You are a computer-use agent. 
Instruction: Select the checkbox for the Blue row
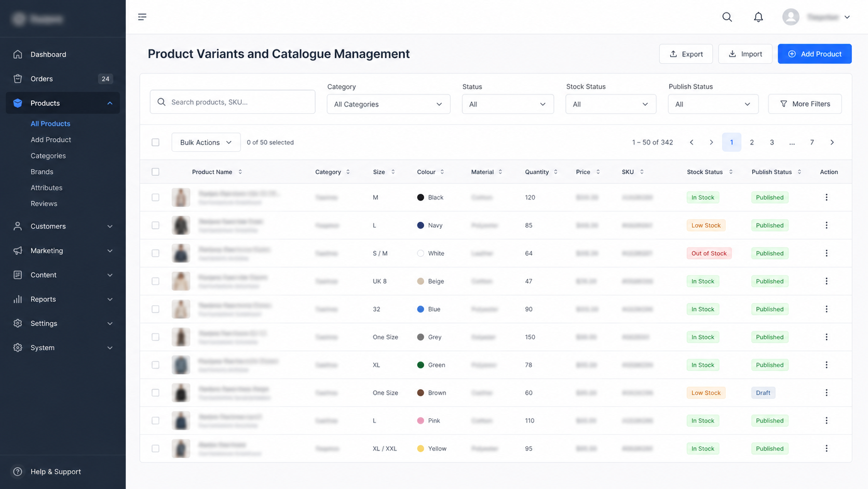(155, 309)
